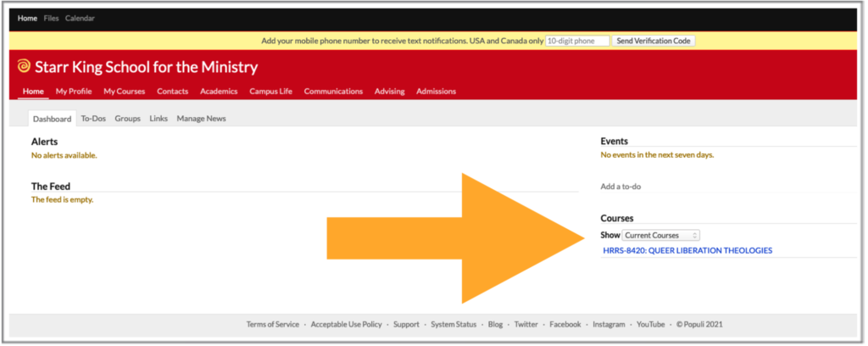Click the Events heading
The width and height of the screenshot is (868, 346).
coord(615,141)
